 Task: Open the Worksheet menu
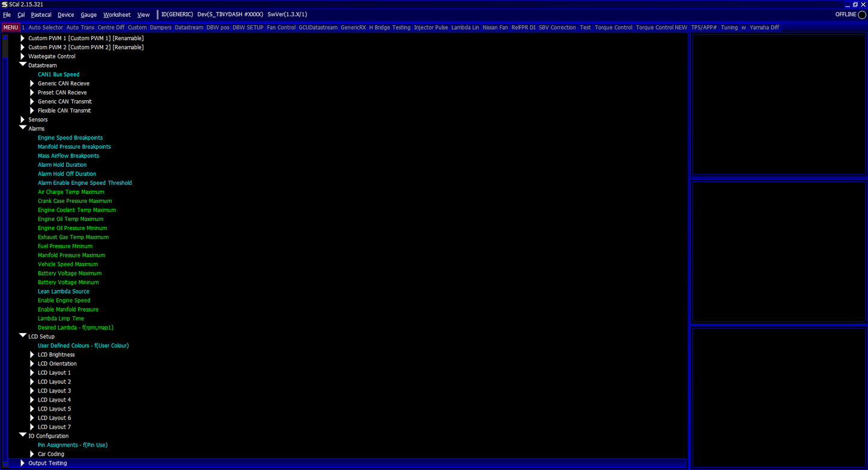tap(117, 15)
